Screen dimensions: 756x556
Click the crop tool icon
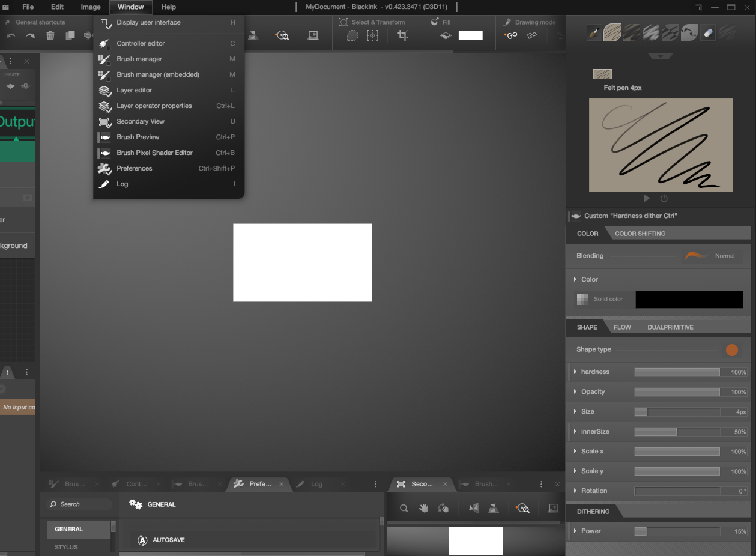pyautogui.click(x=402, y=36)
